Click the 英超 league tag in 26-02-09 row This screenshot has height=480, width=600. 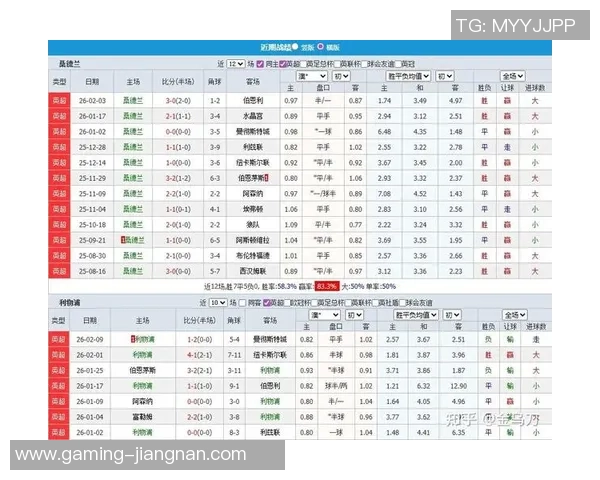(x=59, y=340)
